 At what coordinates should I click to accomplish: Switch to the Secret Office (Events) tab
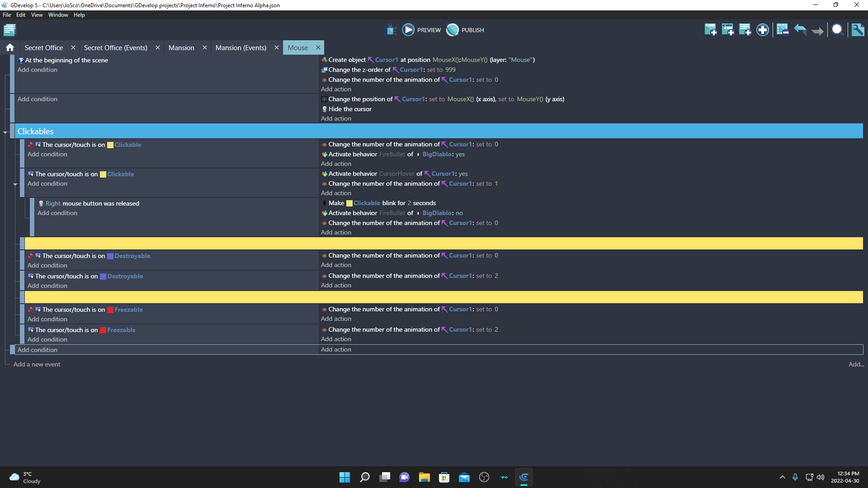tap(116, 47)
